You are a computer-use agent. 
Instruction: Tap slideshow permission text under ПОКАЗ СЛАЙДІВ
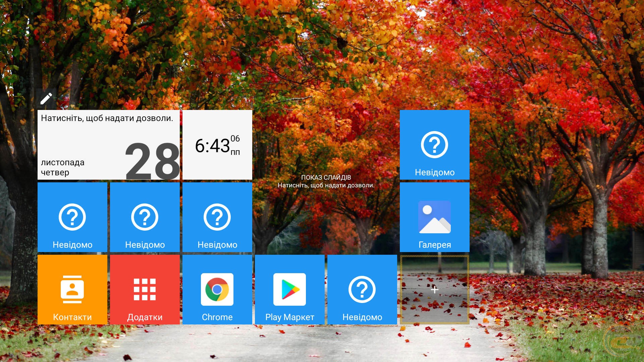pos(326,185)
